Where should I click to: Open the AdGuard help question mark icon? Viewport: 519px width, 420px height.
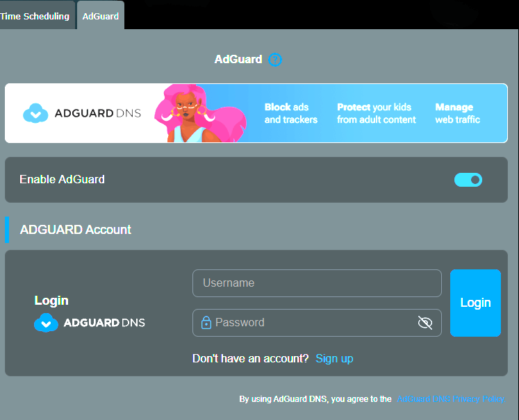click(275, 60)
